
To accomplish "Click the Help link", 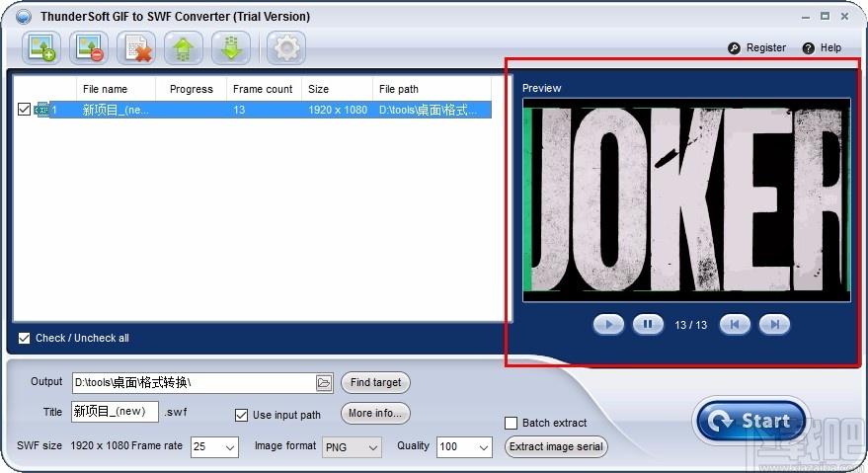I will (x=830, y=48).
